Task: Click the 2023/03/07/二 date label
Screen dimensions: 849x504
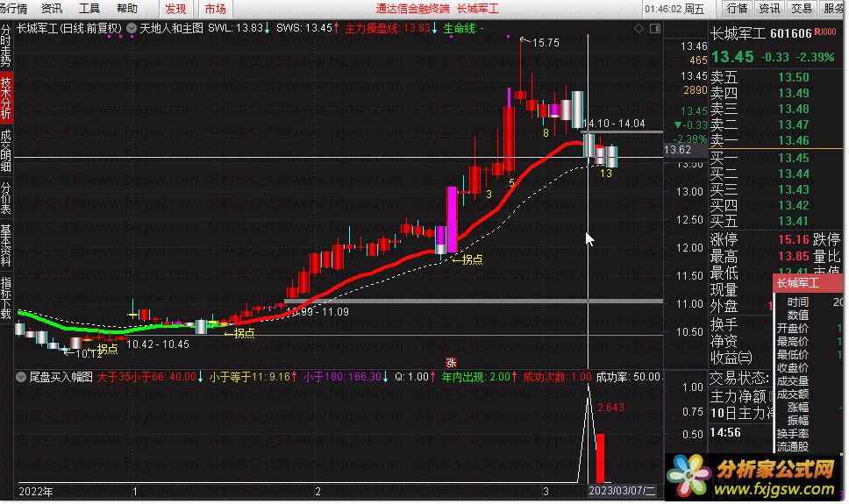Action: point(622,491)
